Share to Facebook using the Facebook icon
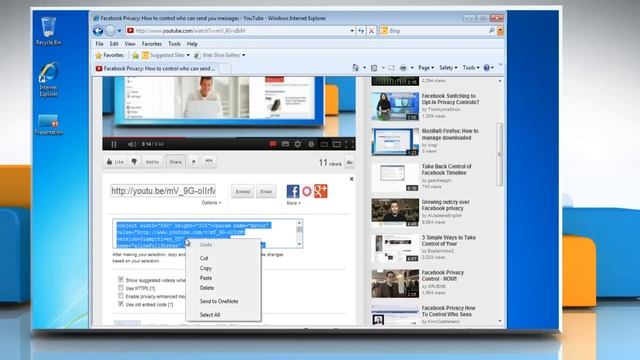This screenshot has width=640, height=360. pos(293,191)
